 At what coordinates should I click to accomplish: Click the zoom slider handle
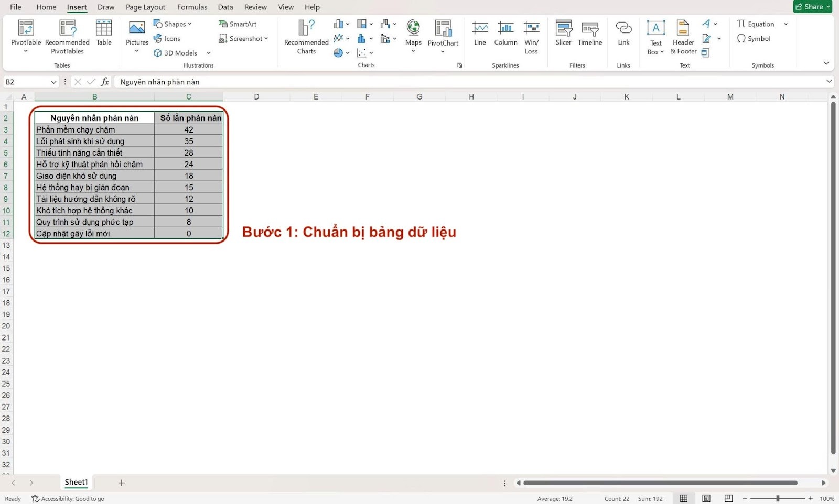[x=778, y=498]
